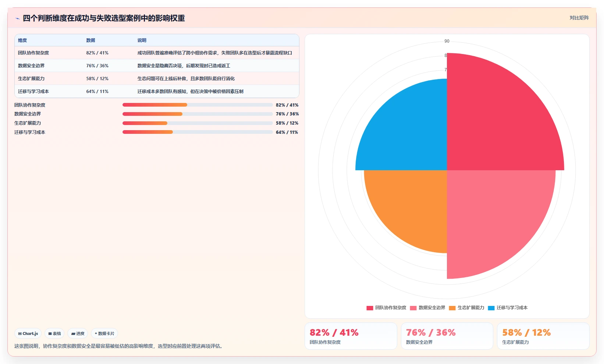Click the main heading 四个判断维度
The height and width of the screenshot is (364, 604).
point(104,18)
